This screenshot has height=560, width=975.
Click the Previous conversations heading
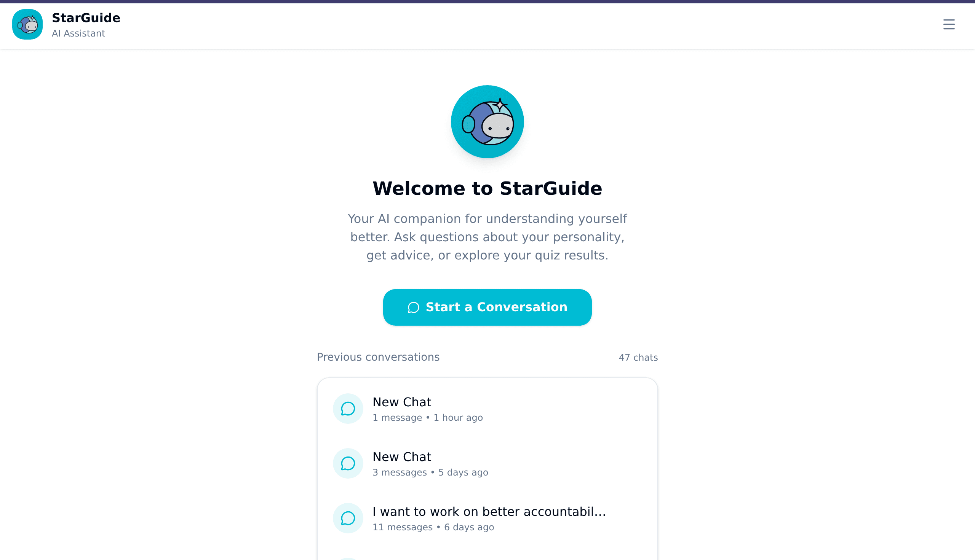click(x=378, y=357)
